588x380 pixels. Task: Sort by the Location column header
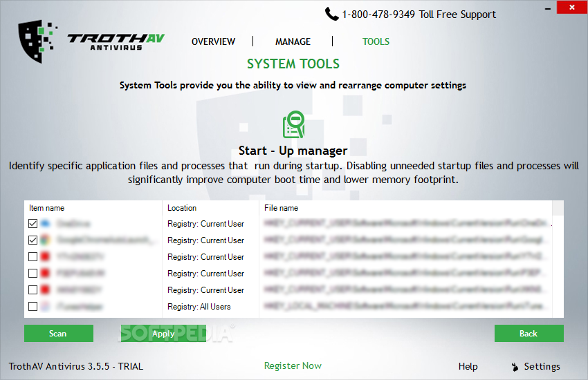(x=211, y=208)
